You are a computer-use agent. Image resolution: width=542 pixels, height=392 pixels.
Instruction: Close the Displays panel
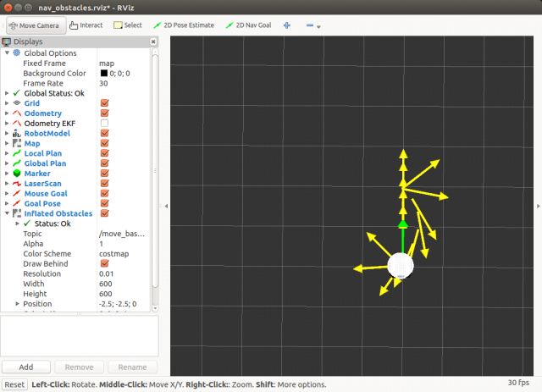(154, 41)
